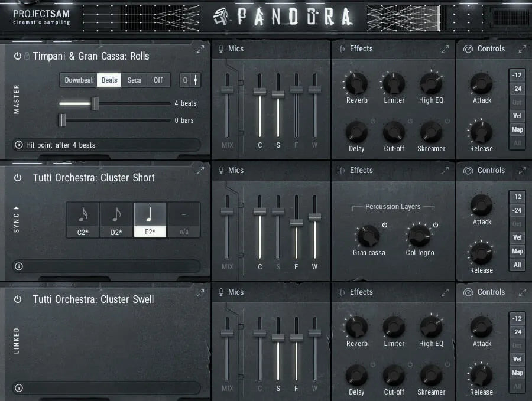Click the lock icon beside Timpani title

pyautogui.click(x=26, y=56)
